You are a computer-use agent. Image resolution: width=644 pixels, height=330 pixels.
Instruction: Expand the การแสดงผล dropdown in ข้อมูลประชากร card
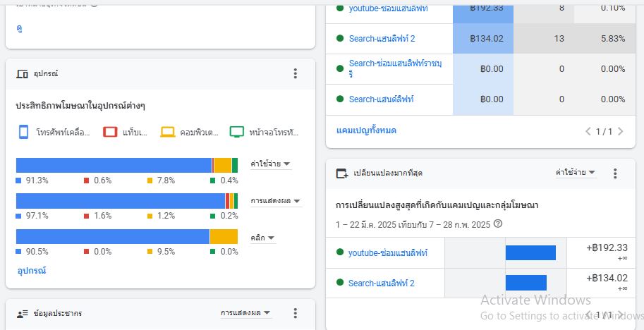point(245,313)
